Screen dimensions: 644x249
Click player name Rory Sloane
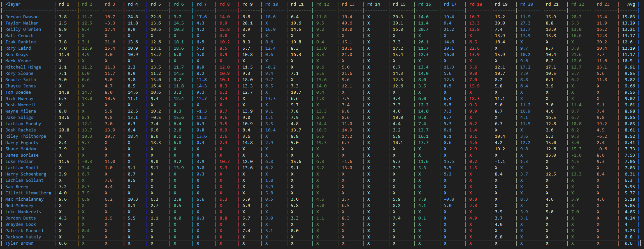[19, 74]
